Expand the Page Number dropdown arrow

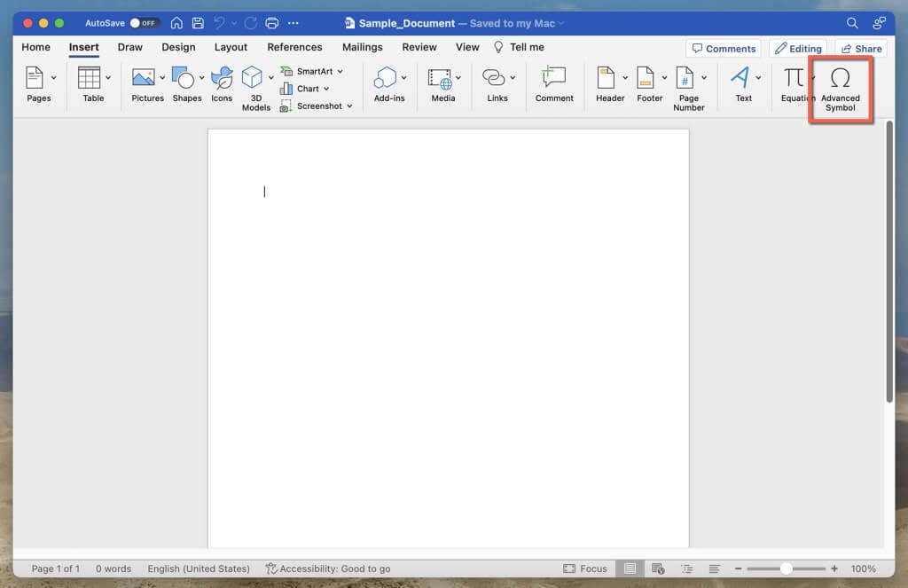click(704, 78)
